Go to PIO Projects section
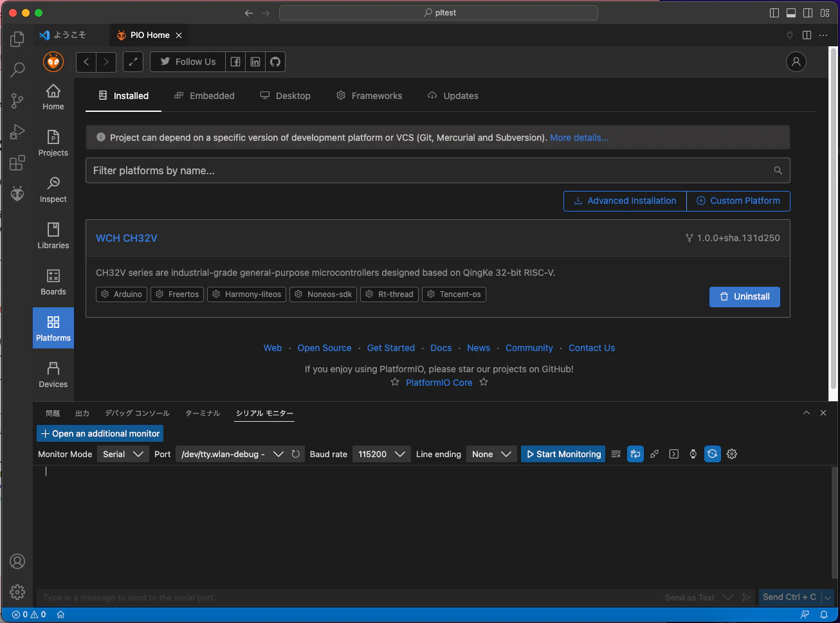 pos(53,143)
